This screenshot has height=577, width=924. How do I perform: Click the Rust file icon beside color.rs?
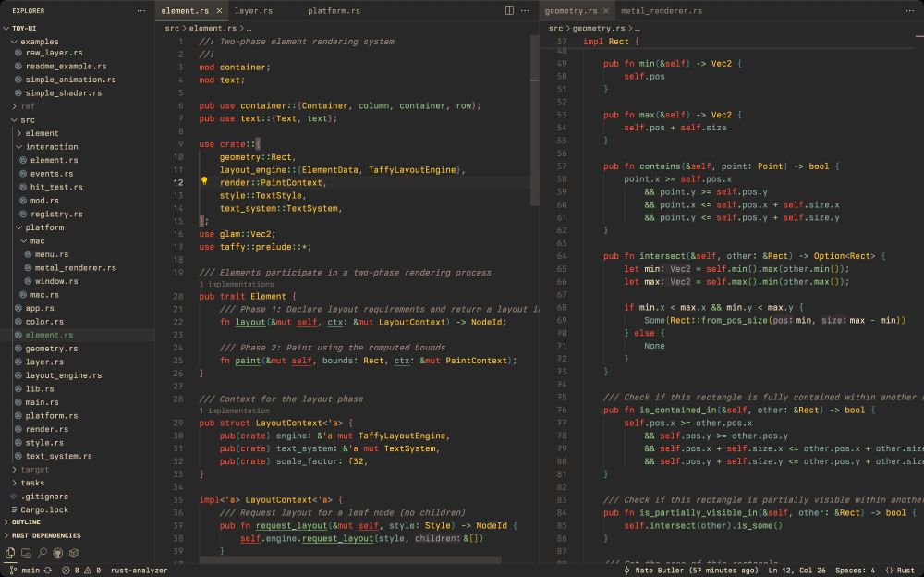pyautogui.click(x=18, y=322)
